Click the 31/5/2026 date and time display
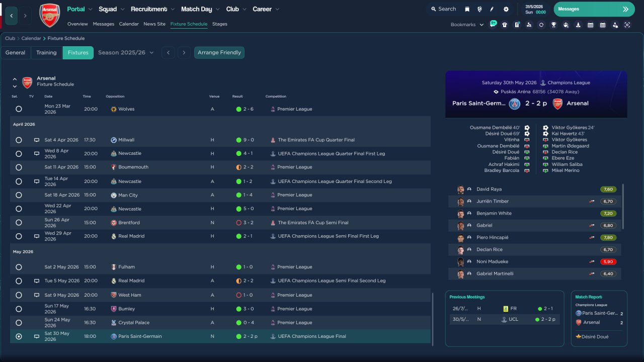Viewport: 644px width, 362px height. coord(535,9)
